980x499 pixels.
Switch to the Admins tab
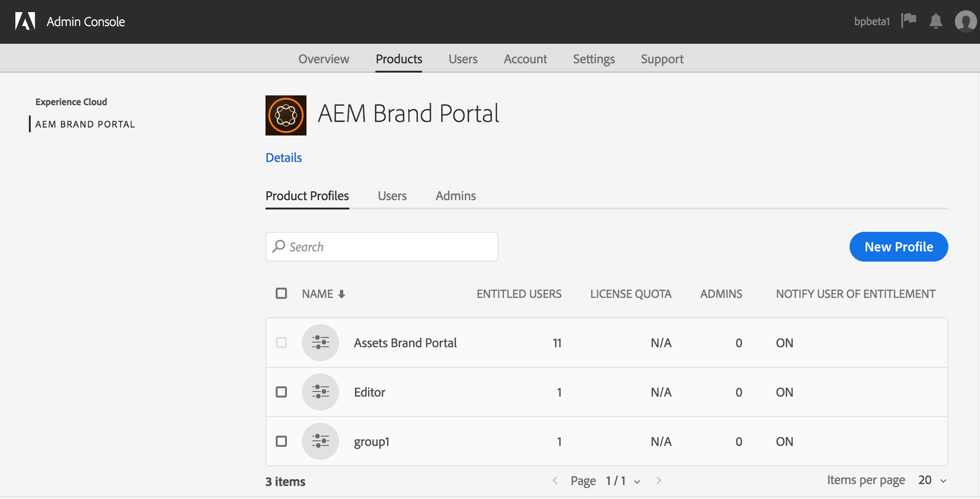[455, 196]
